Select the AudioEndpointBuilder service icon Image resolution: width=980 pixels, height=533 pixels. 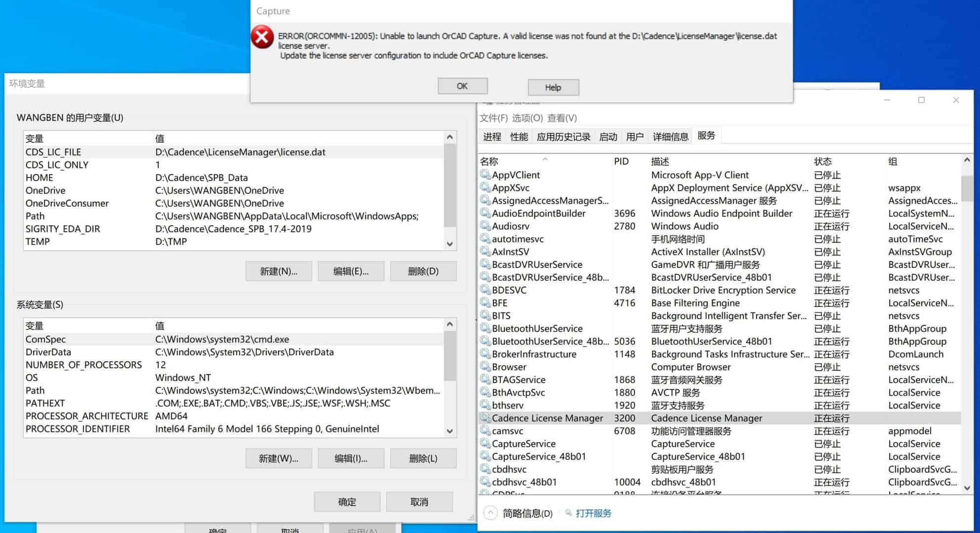pos(485,213)
